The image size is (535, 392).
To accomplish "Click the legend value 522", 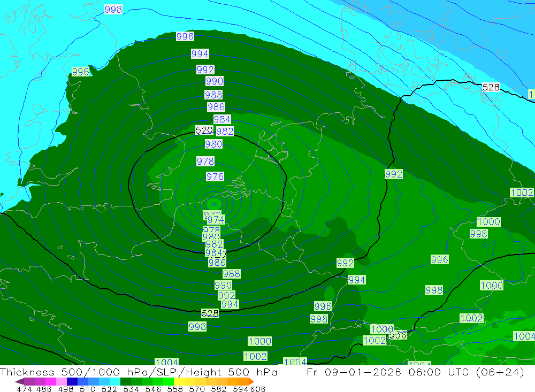I will click(110, 389).
